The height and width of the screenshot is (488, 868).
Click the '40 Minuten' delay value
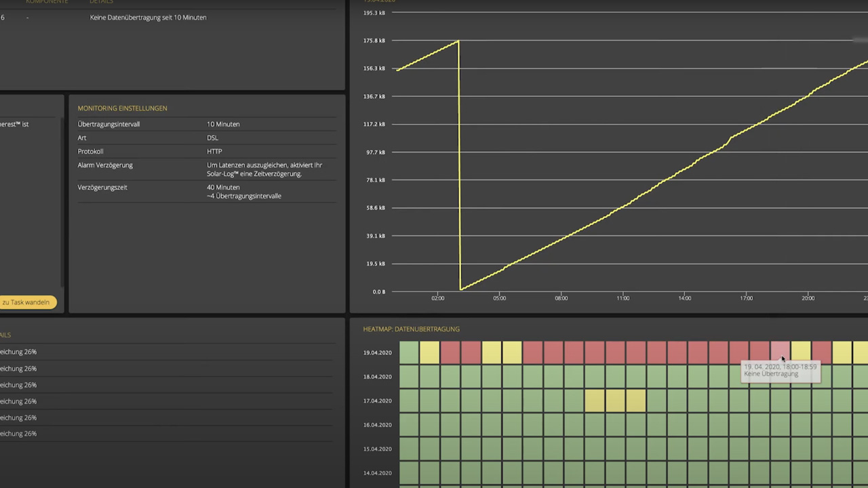pos(223,187)
